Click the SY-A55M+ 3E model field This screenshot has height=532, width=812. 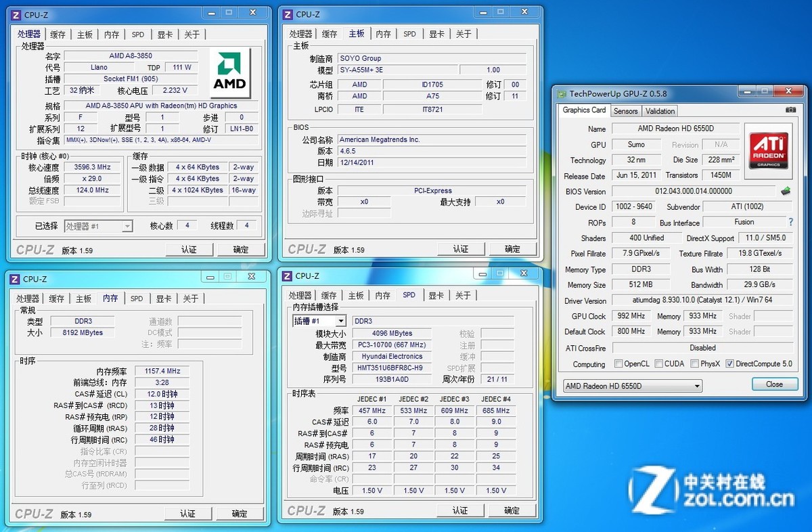coord(397,70)
